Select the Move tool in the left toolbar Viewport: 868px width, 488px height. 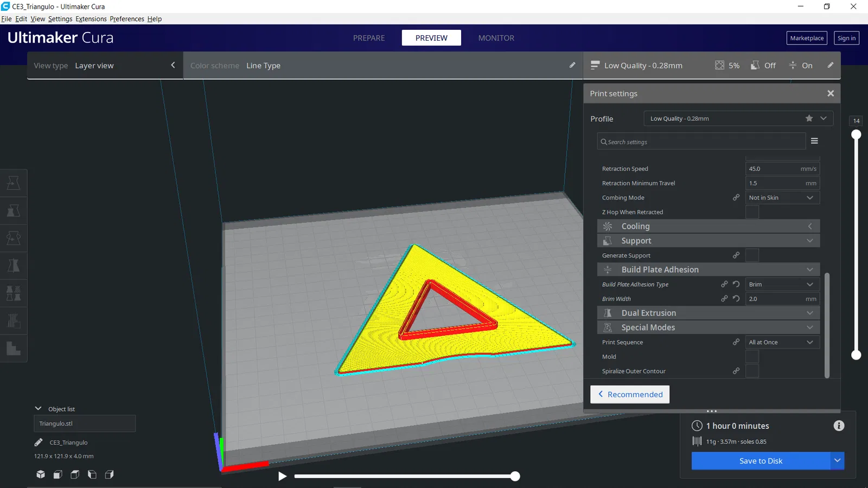pyautogui.click(x=14, y=183)
